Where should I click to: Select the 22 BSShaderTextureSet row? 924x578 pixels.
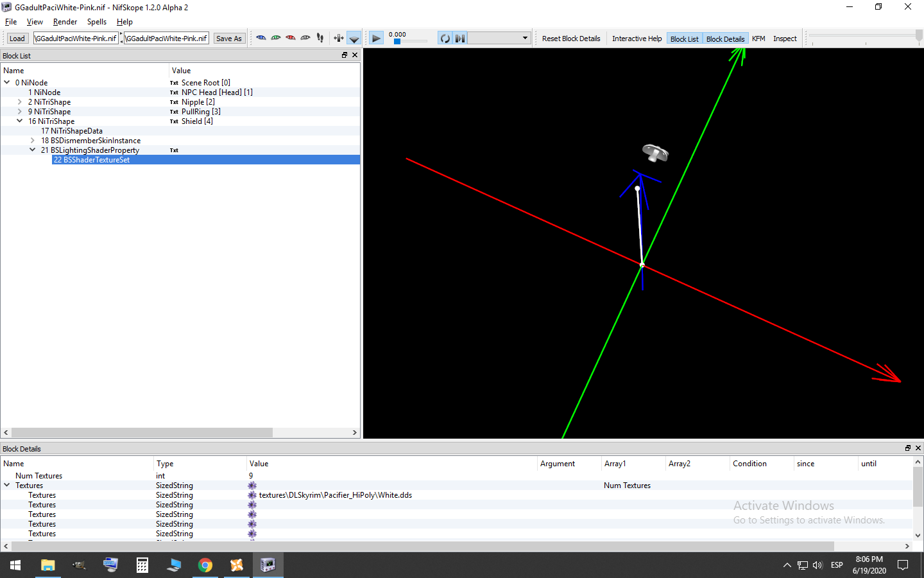tap(205, 160)
